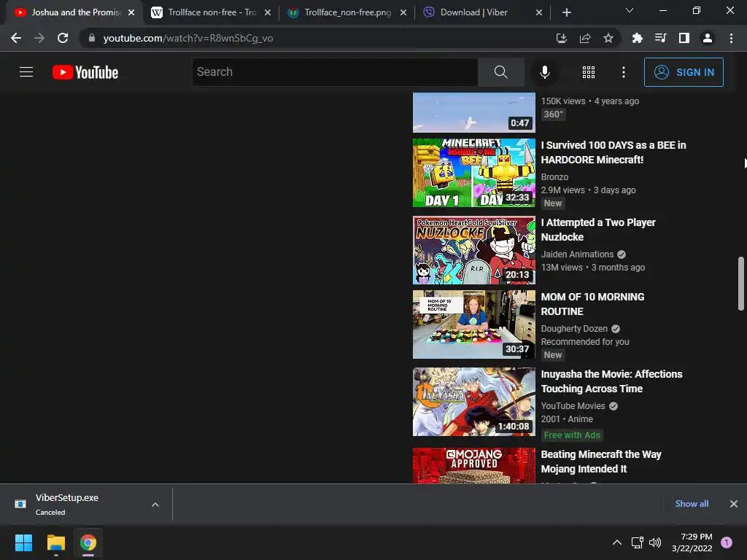Open YouTube settings three-dot menu
This screenshot has height=560, width=747.
624,72
